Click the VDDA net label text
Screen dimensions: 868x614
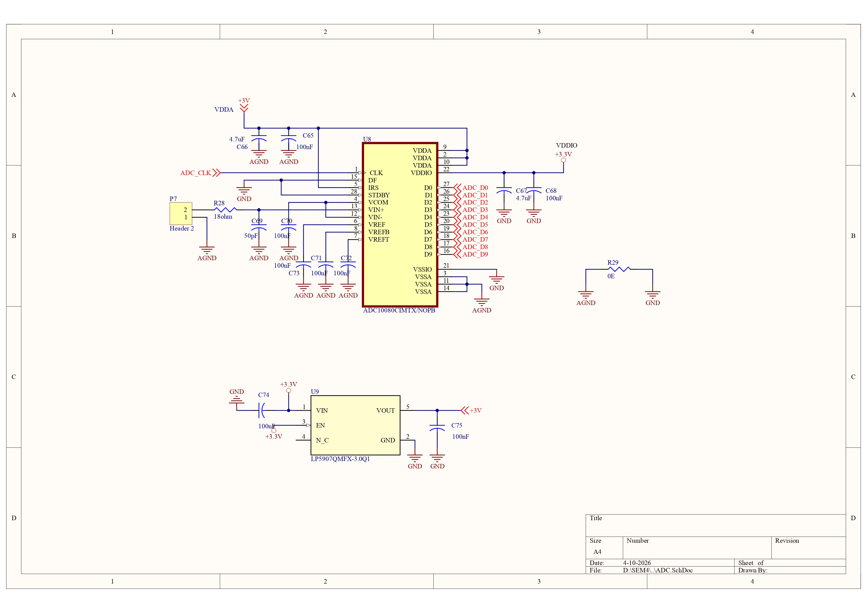click(224, 110)
